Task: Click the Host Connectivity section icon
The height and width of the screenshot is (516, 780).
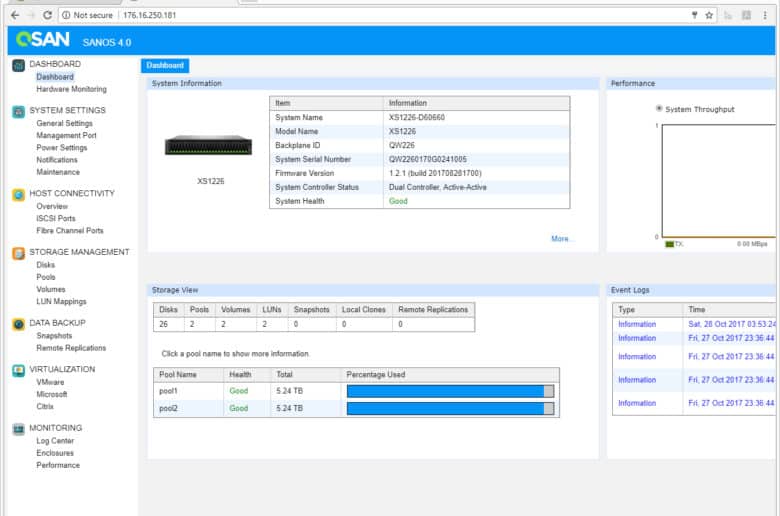Action: coord(18,195)
